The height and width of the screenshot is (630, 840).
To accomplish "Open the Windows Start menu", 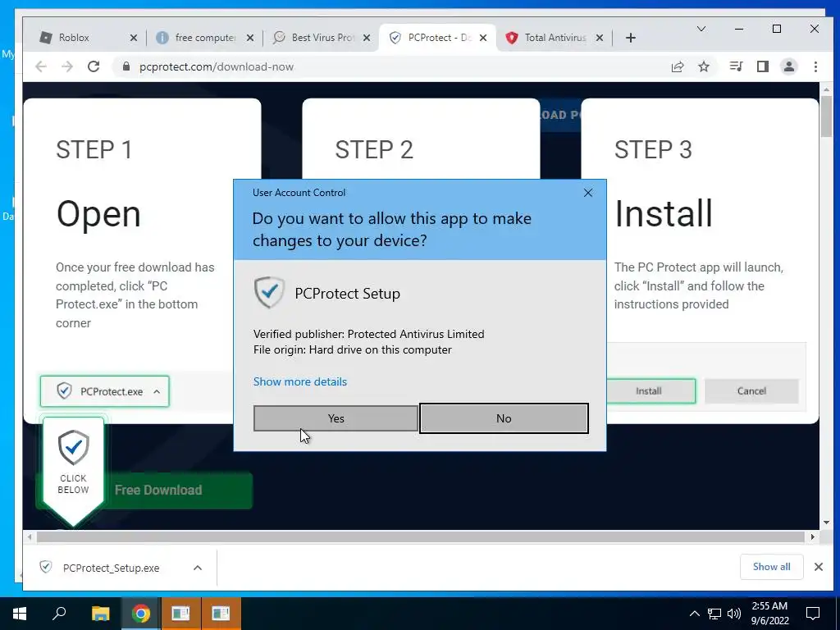I will (20, 614).
